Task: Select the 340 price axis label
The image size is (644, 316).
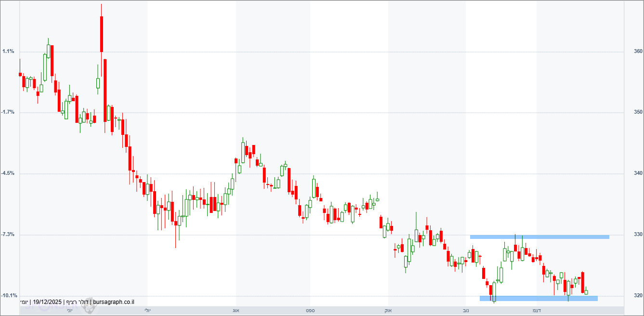Action: (x=639, y=173)
